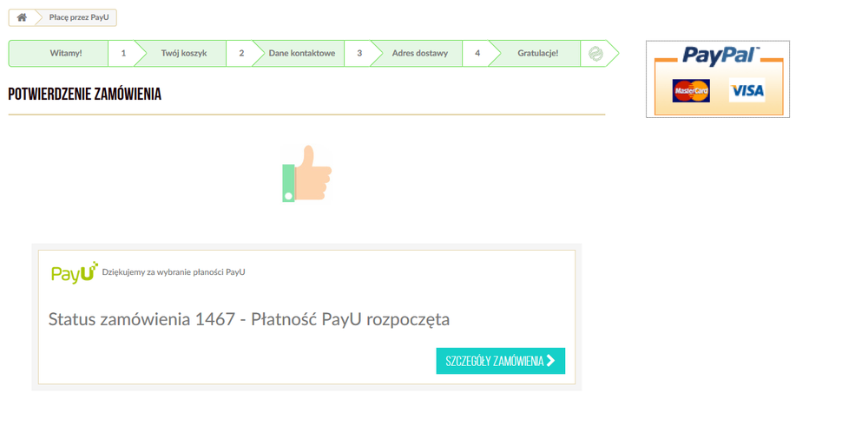Click the order status 1467 text

249,319
